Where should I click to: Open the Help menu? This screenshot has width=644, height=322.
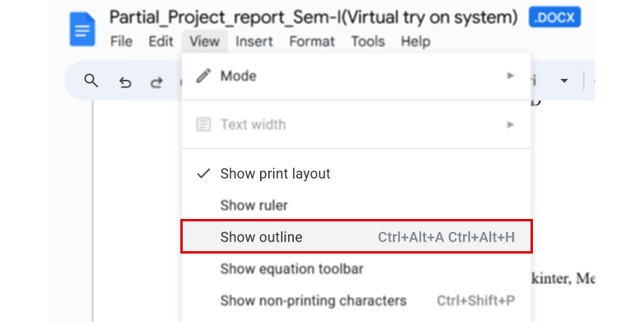415,41
